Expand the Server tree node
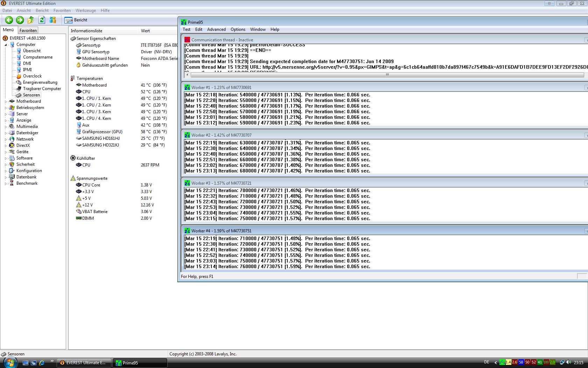 [x=6, y=114]
